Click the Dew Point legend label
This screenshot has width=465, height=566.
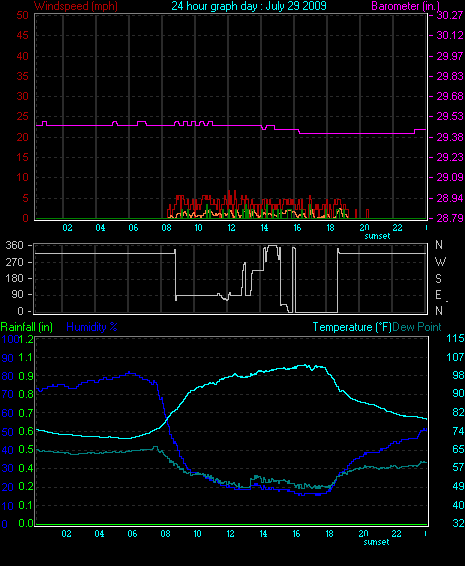417,327
